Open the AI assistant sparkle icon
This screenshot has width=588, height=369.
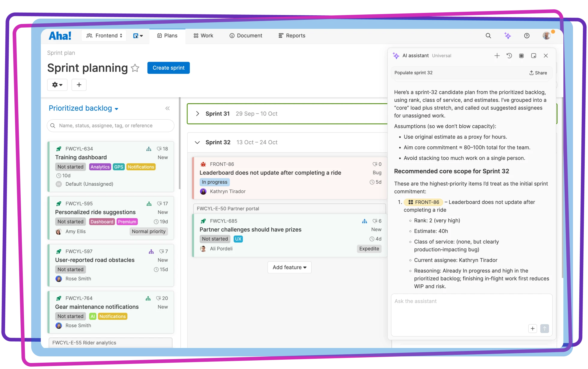tap(508, 36)
